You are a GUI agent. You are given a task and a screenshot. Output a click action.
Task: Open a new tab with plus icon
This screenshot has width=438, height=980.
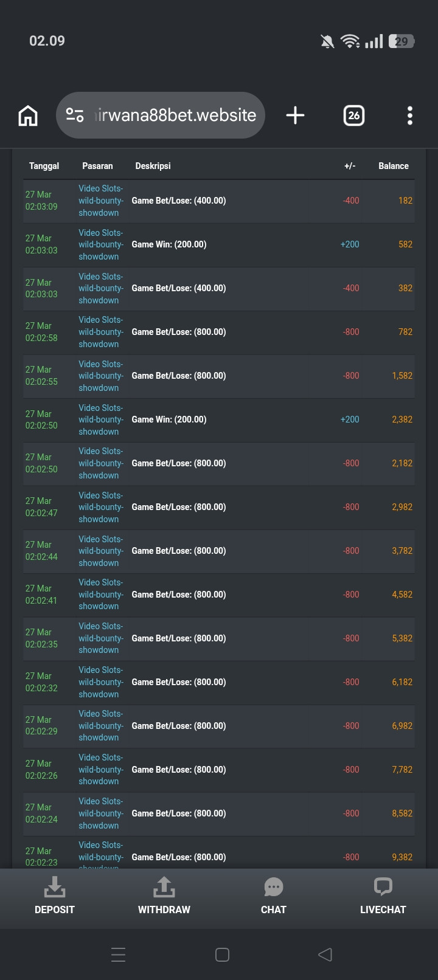coord(295,115)
